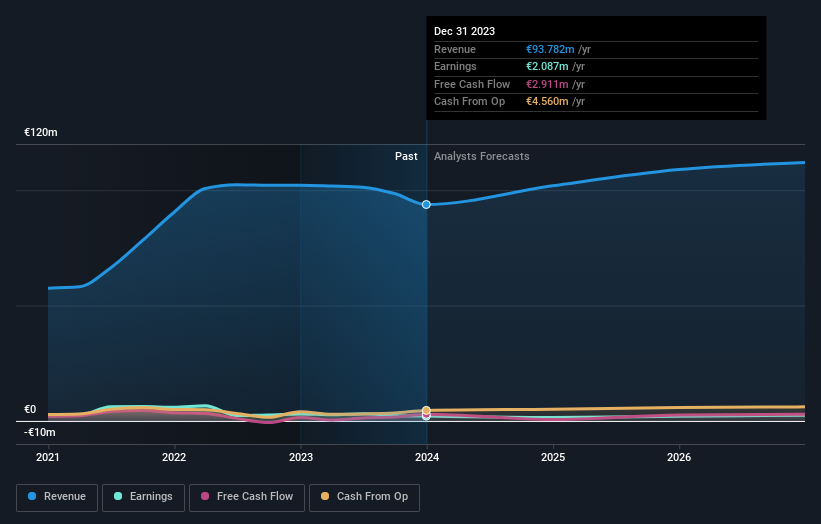Image resolution: width=821 pixels, height=524 pixels.
Task: Click the blue Revenue legend dot
Action: click(32, 496)
